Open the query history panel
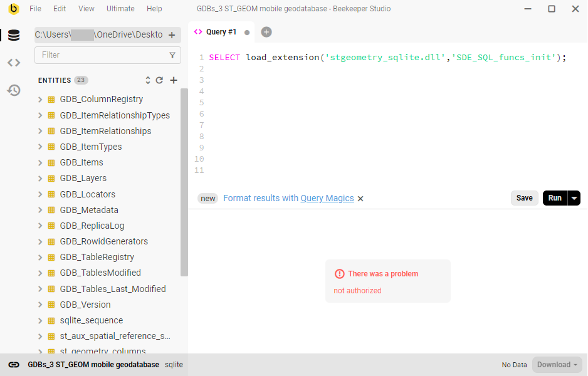 14,90
